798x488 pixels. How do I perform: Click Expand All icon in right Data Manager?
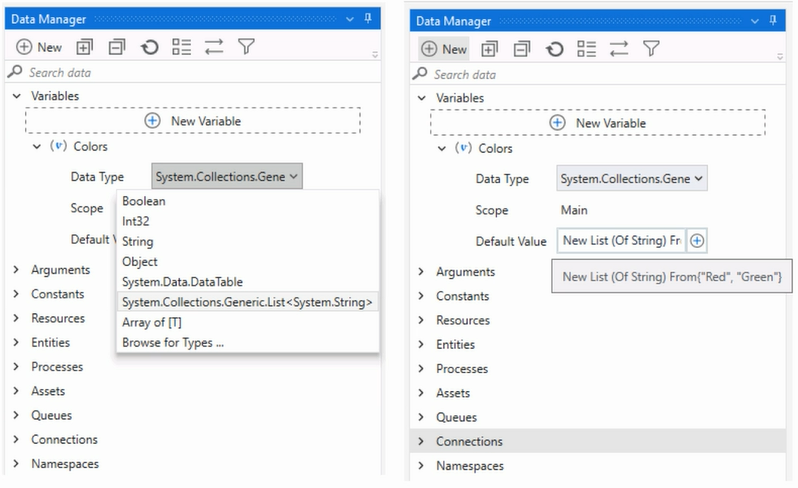click(490, 49)
